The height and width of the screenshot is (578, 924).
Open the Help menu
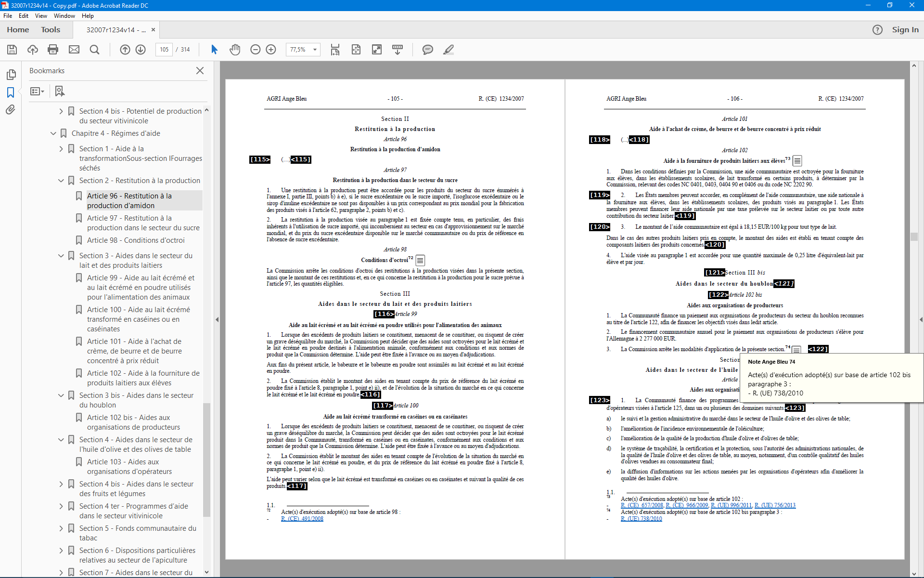point(88,16)
